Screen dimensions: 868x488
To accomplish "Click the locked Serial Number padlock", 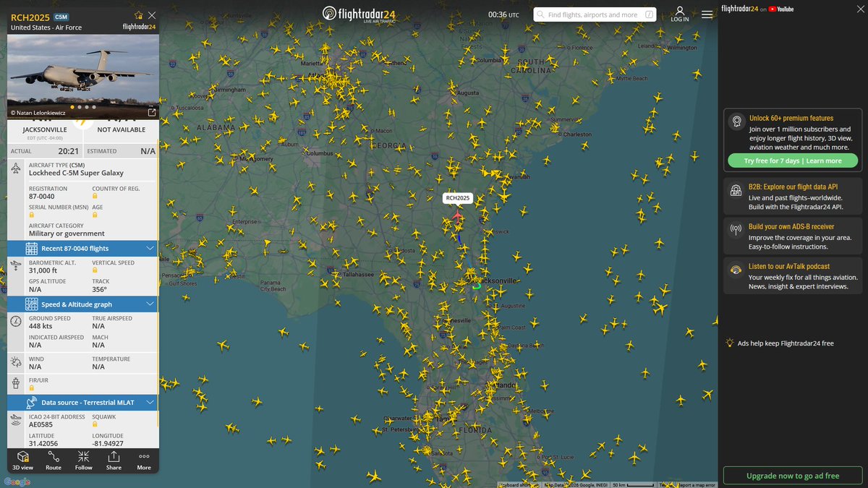I will [32, 215].
